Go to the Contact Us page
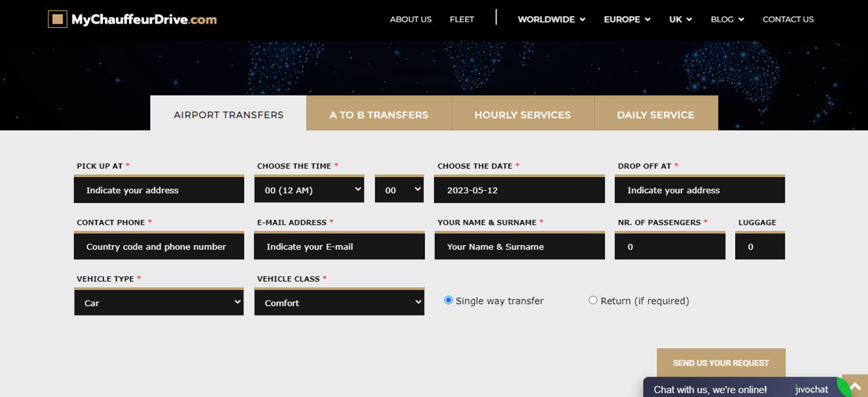 coord(788,19)
